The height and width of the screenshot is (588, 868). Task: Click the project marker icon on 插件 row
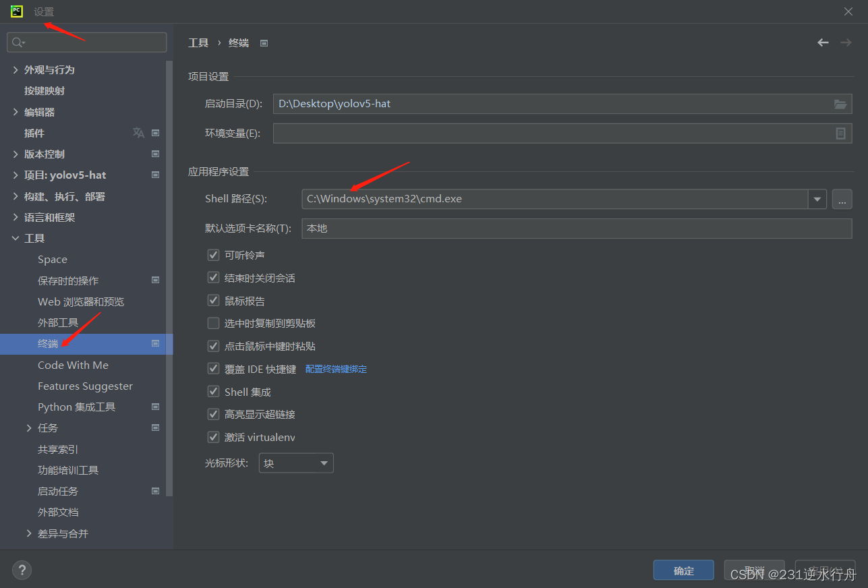pyautogui.click(x=155, y=133)
